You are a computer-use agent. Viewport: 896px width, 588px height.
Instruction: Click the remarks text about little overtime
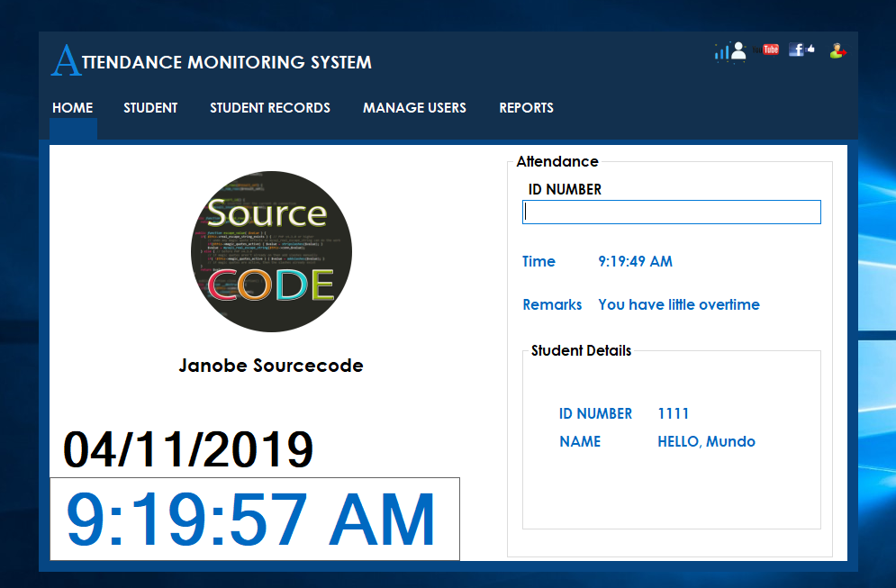[679, 304]
